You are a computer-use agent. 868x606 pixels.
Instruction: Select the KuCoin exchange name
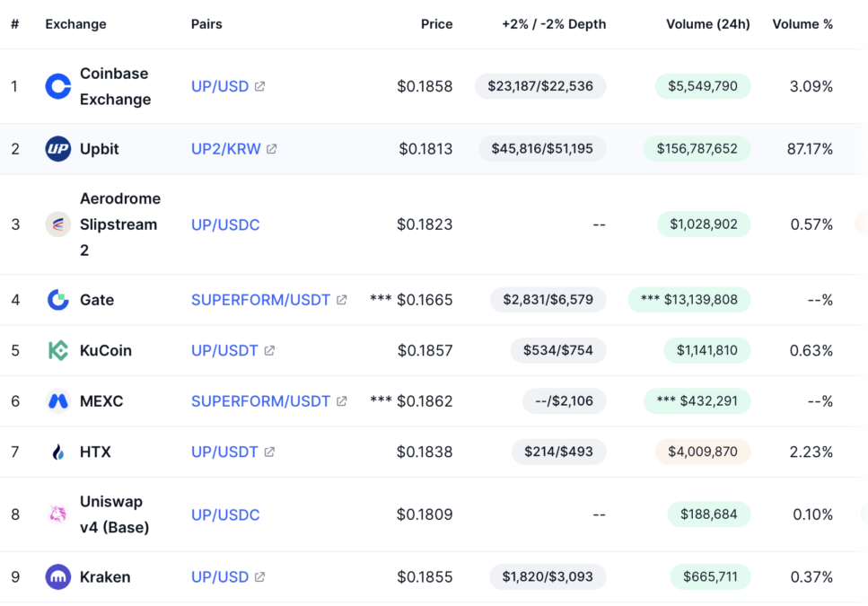click(106, 350)
